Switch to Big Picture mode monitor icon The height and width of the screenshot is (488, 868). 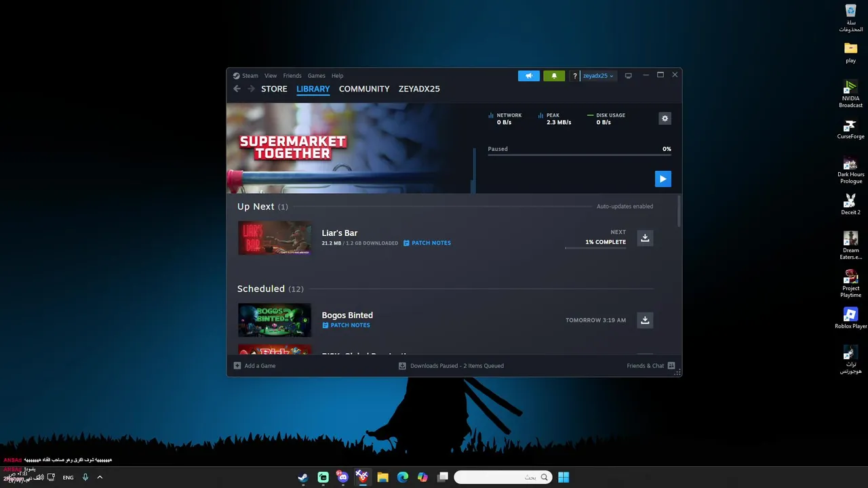[x=628, y=76]
